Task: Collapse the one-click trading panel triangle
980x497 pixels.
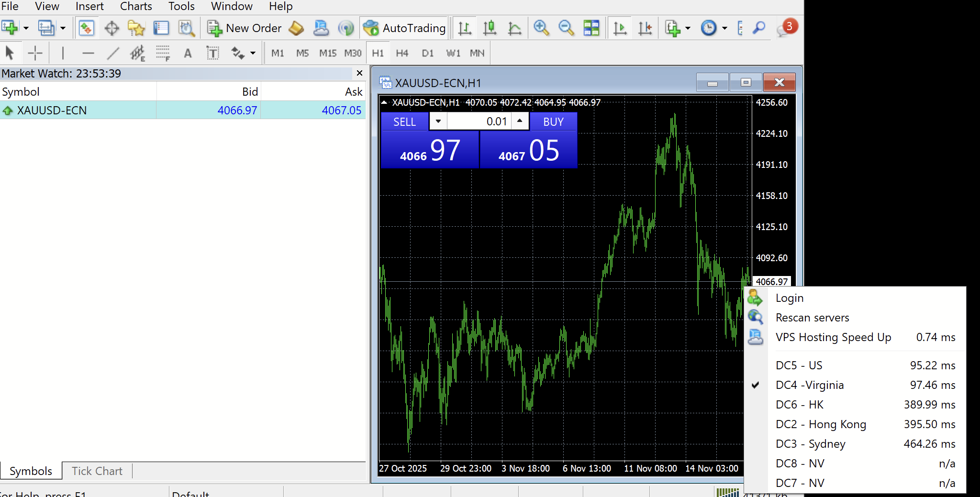Action: point(384,102)
